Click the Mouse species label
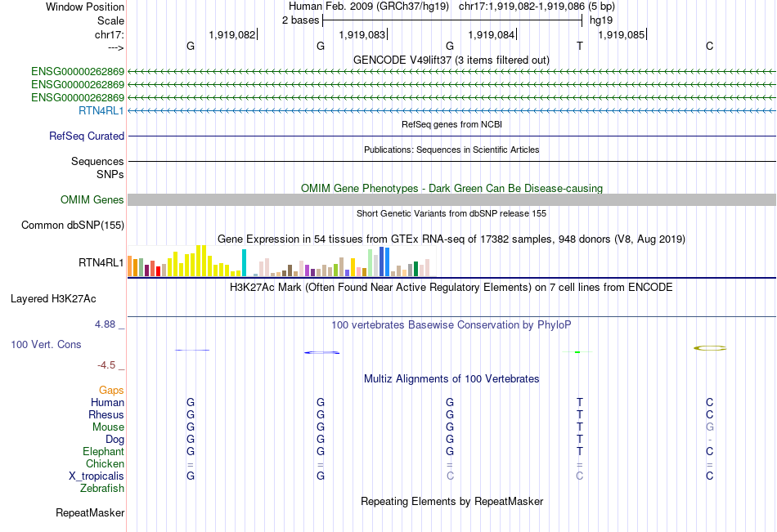777x532 pixels. click(x=108, y=427)
